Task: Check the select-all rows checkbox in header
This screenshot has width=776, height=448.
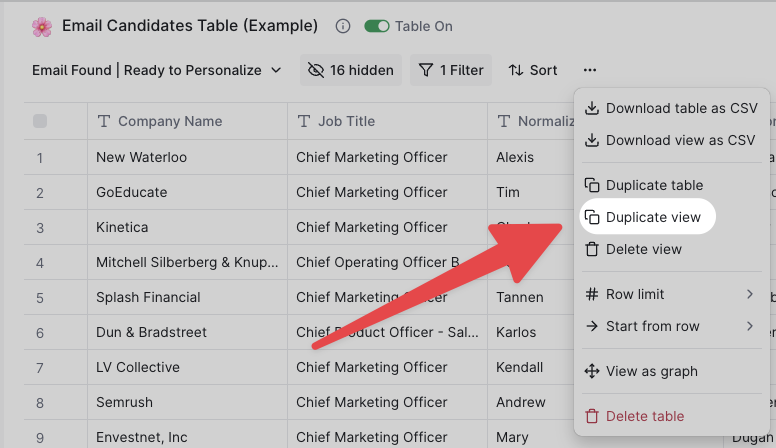Action: point(40,121)
